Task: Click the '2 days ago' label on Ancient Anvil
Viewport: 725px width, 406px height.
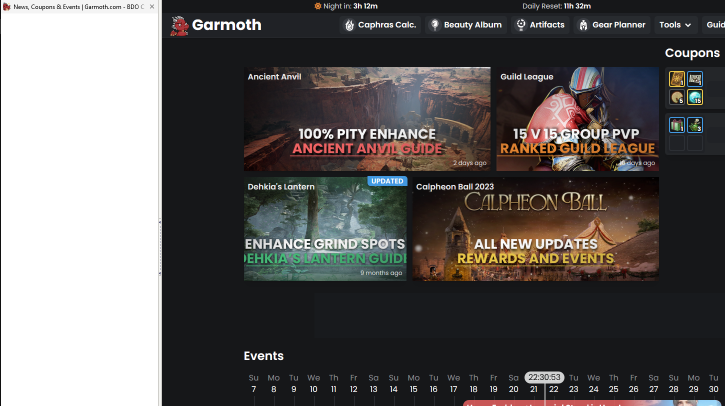Action: pos(469,163)
